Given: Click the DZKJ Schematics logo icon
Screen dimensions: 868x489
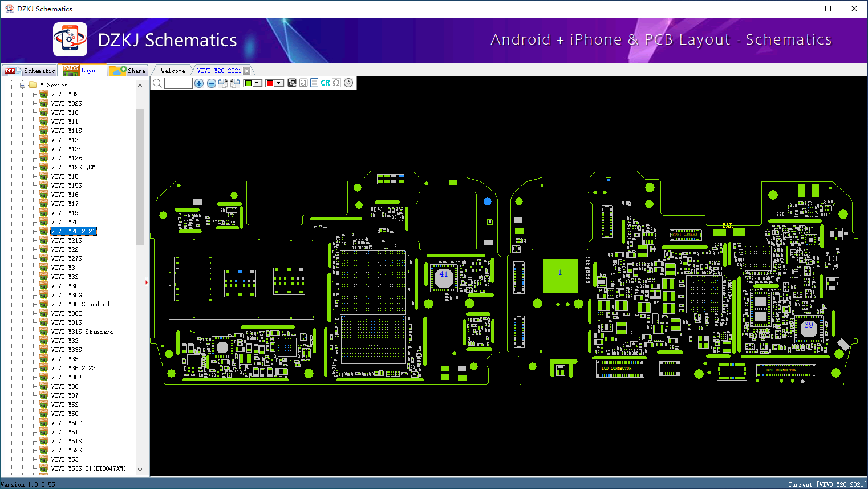Looking at the screenshot, I should pyautogui.click(x=70, y=39).
